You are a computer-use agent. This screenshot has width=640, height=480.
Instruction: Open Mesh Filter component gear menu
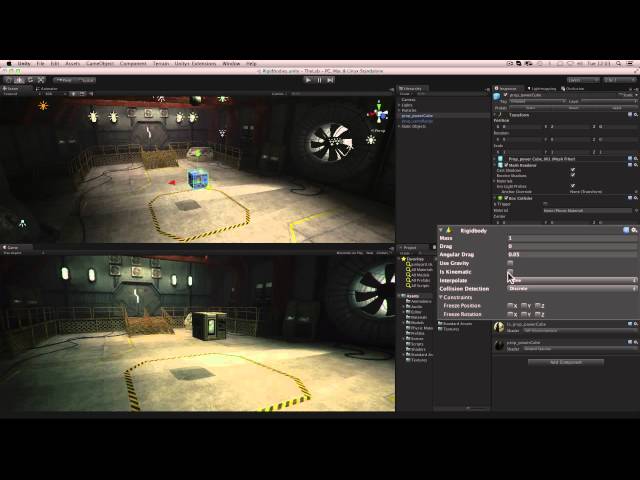pyautogui.click(x=636, y=158)
